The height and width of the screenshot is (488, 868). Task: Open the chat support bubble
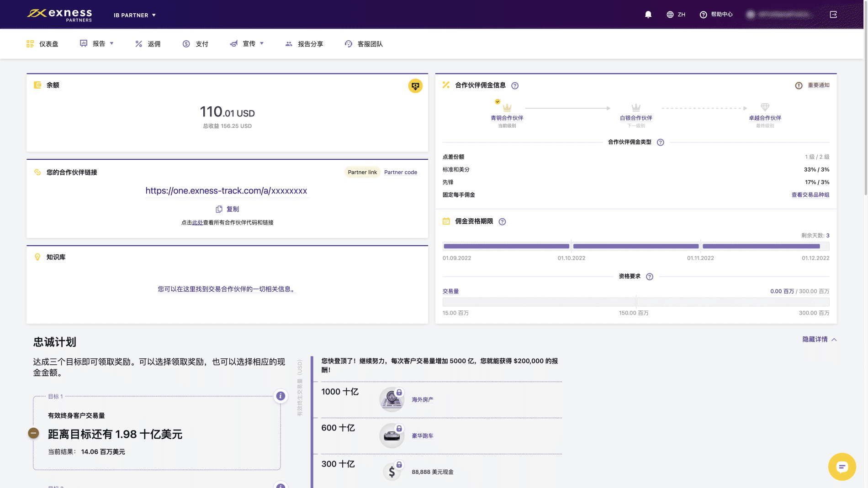842,467
